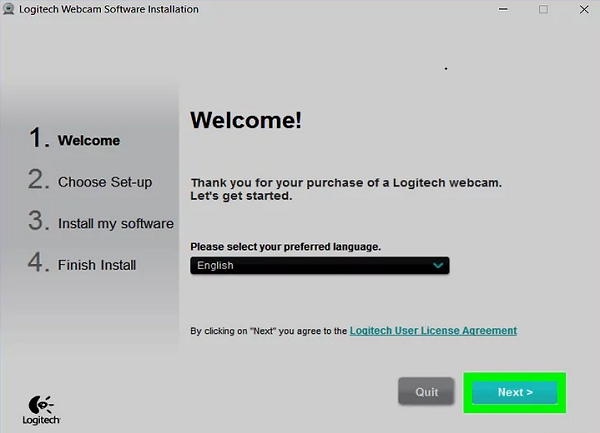Select the Choose Set-up step

(x=90, y=180)
